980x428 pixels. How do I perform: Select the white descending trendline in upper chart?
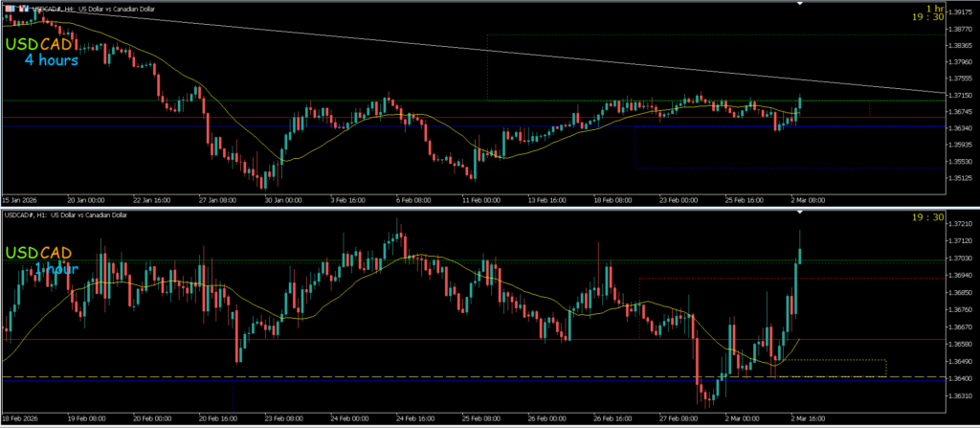coord(479,48)
